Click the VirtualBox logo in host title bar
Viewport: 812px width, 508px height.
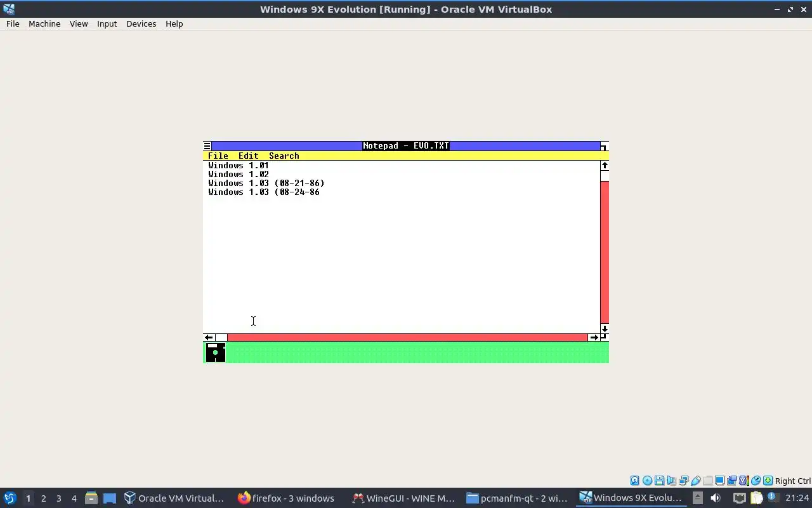[x=9, y=9]
